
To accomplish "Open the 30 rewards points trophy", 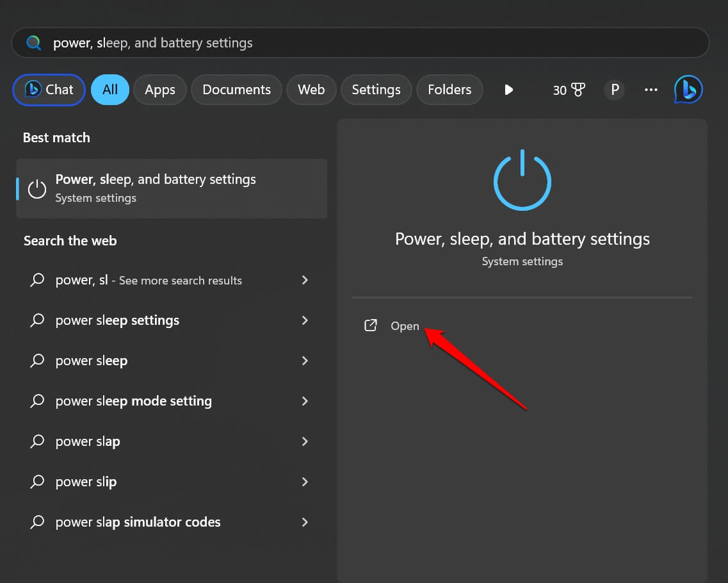I will tap(569, 90).
